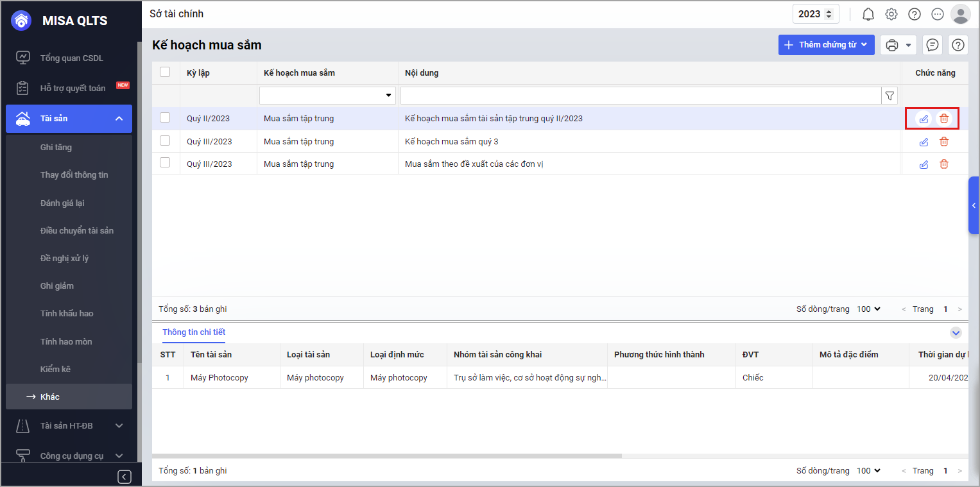Click the printer icon in the toolbar
This screenshot has height=487, width=980.
tap(891, 45)
